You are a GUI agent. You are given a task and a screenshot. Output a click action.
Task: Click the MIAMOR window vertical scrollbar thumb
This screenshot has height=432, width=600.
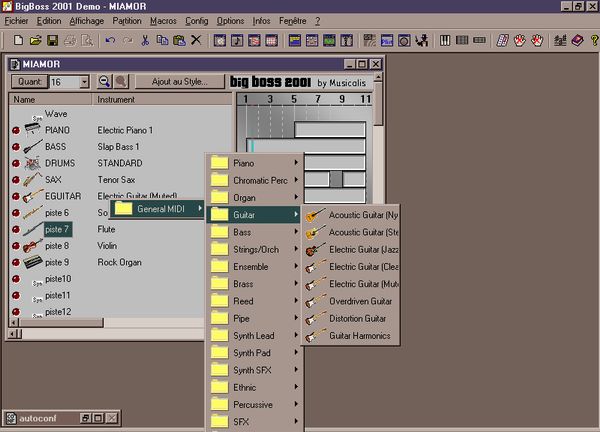[x=378, y=104]
